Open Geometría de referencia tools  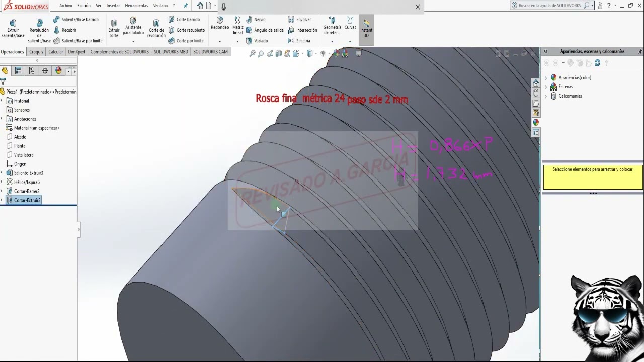tap(332, 26)
